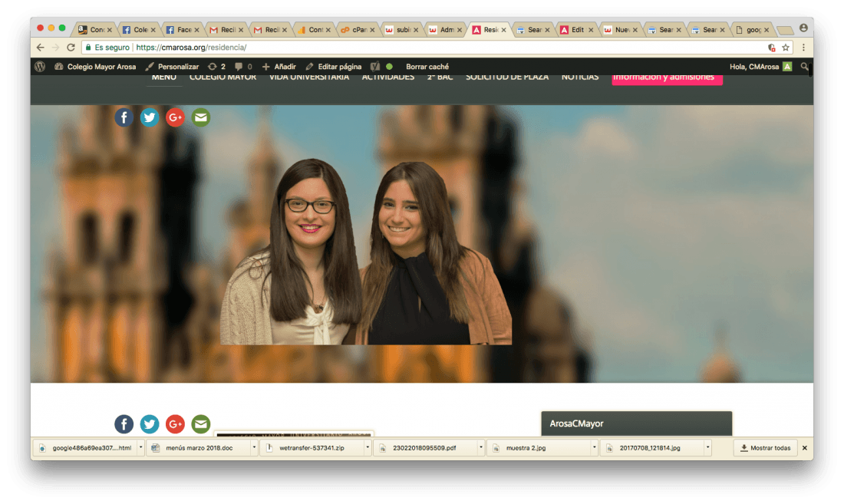
Task: Open Personalizar in the admin bar
Action: point(172,67)
